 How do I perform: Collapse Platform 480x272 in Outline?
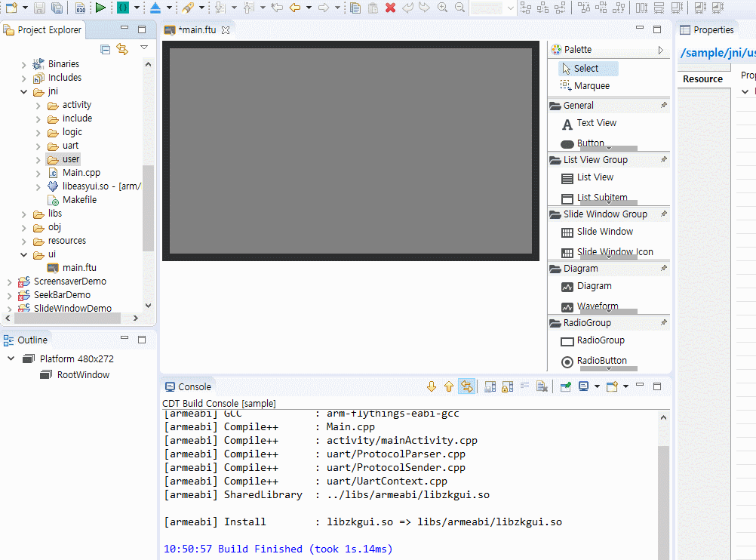coord(11,358)
